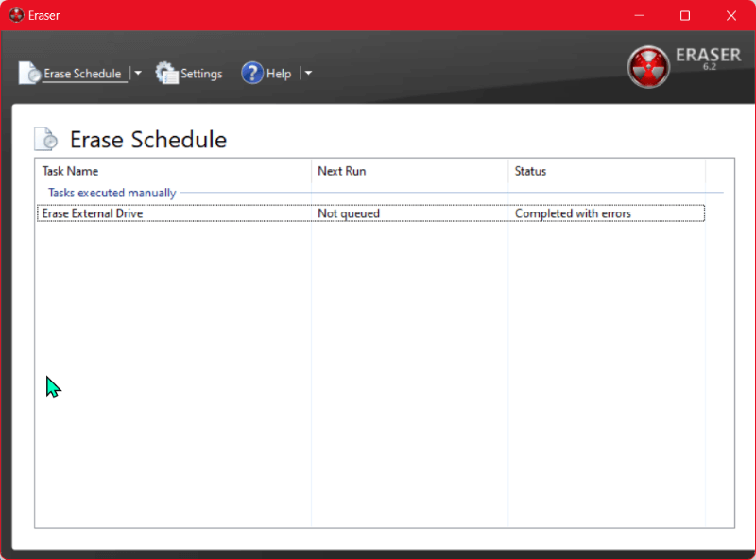Click the Eraser radiation logo at top right

(649, 66)
